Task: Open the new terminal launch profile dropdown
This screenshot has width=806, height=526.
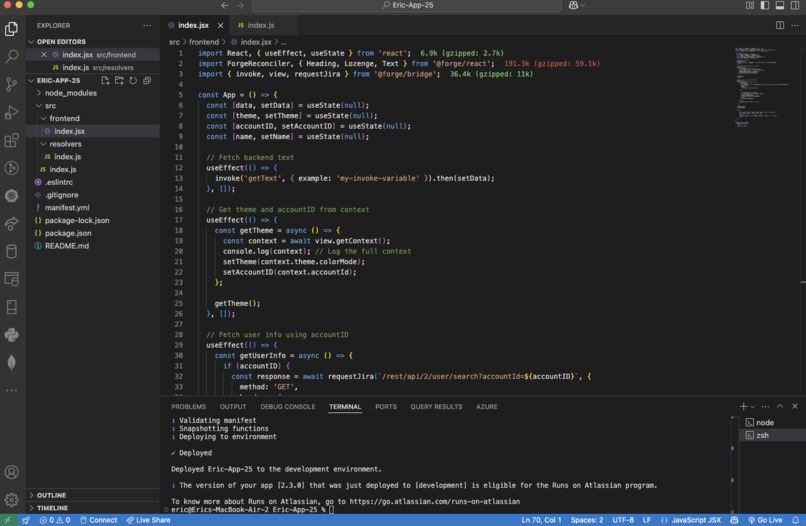Action: click(x=753, y=407)
